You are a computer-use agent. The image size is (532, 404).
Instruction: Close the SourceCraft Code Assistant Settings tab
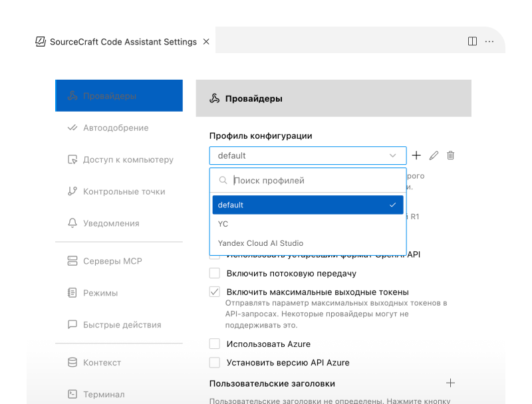click(206, 41)
